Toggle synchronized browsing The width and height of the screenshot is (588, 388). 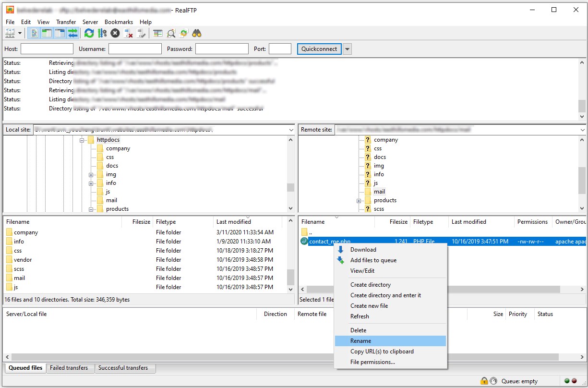pos(184,33)
